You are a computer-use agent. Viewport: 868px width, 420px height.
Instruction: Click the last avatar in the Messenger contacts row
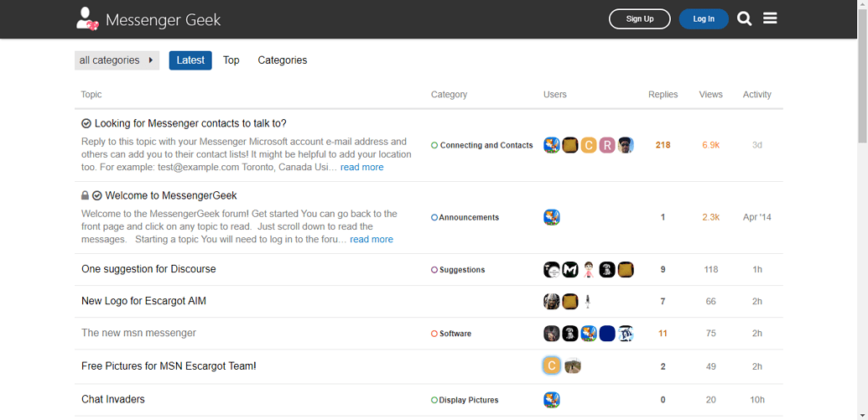[626, 146]
